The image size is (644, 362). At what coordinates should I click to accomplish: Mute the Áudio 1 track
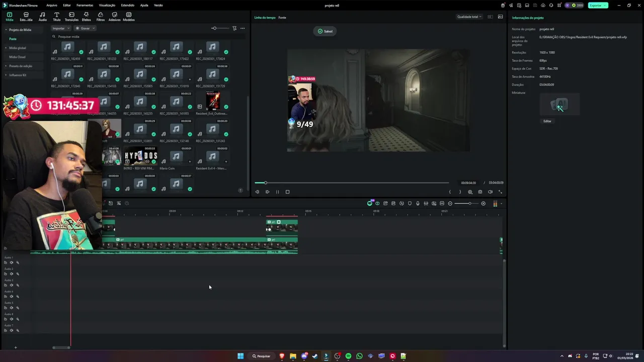(x=12, y=262)
